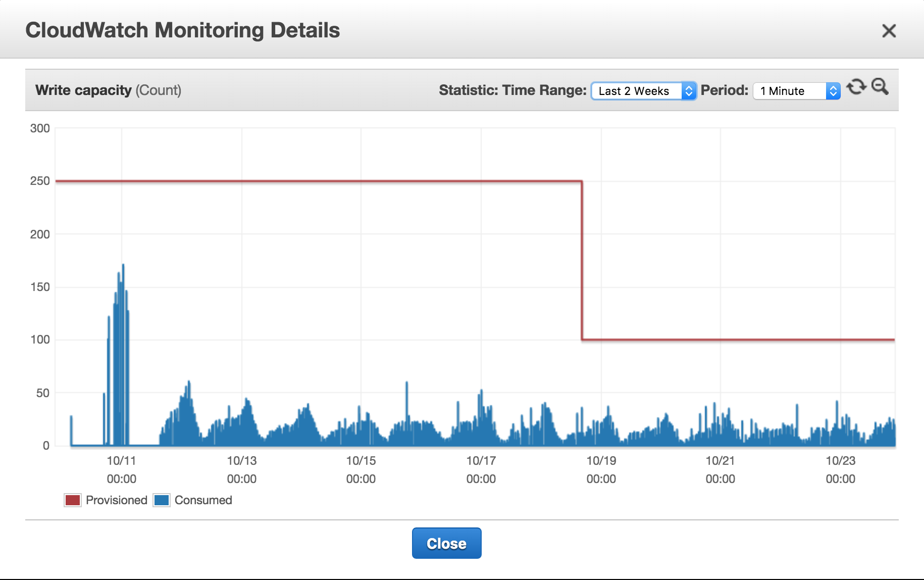Click the 200 y-axis value

[40, 234]
